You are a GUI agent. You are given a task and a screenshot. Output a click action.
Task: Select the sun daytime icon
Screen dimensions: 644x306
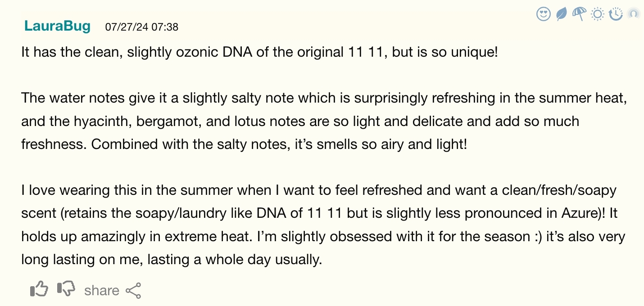(x=598, y=14)
